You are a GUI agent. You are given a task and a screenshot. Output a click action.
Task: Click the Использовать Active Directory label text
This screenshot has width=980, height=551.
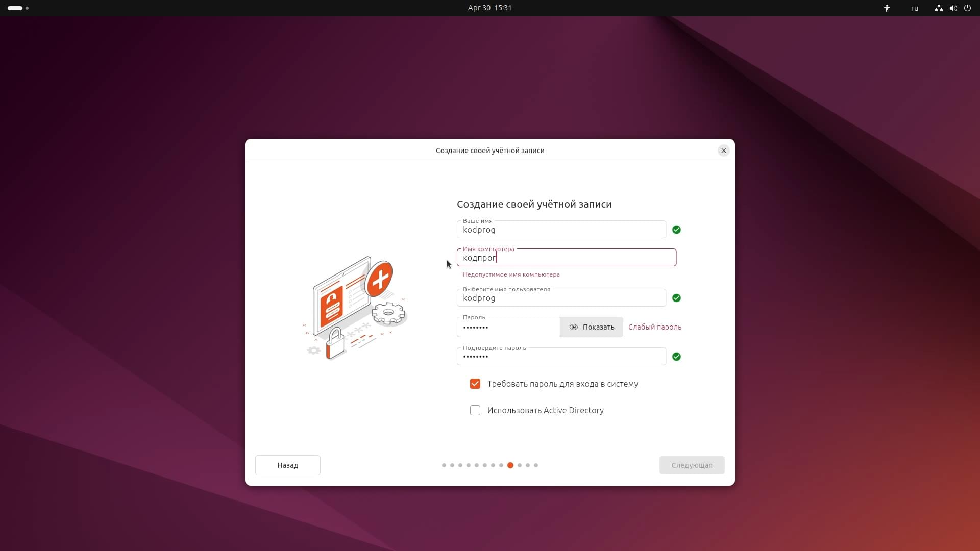click(x=546, y=410)
